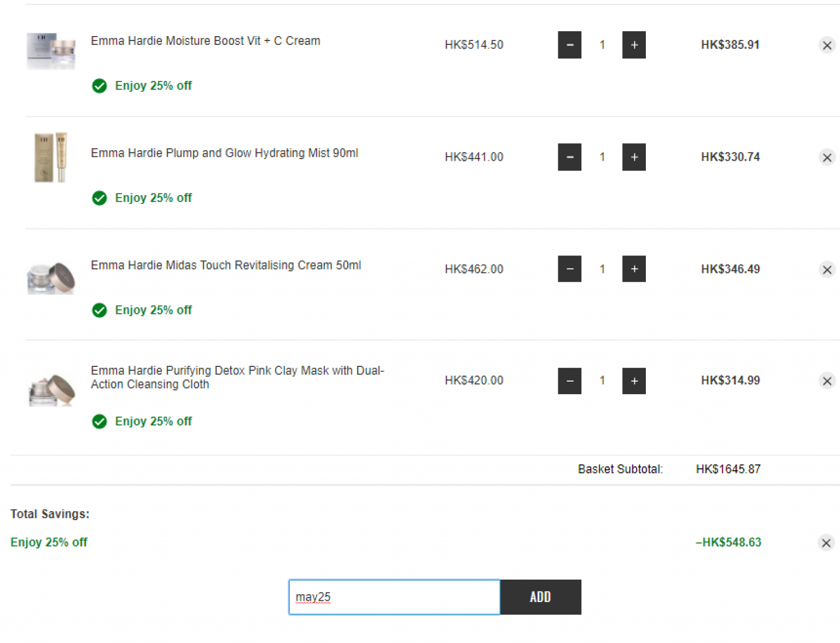Remove Midas Touch Revitalising Cream from basket
Screen dimensions: 840x643
pyautogui.click(x=827, y=270)
